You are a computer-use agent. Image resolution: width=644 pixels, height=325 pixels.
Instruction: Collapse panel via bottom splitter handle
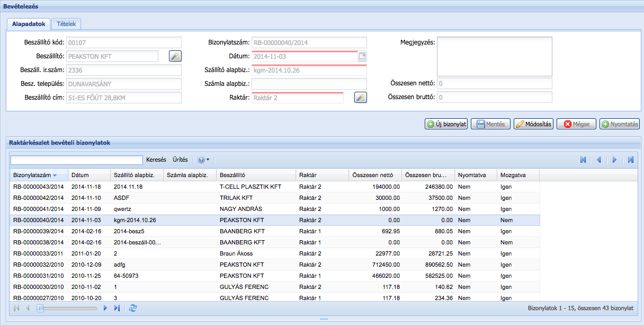coord(324,319)
